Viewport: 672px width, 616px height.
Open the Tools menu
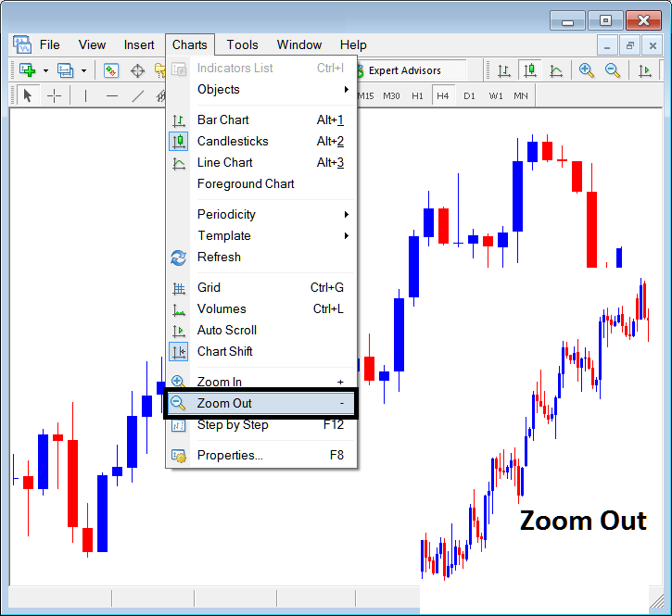(x=243, y=44)
